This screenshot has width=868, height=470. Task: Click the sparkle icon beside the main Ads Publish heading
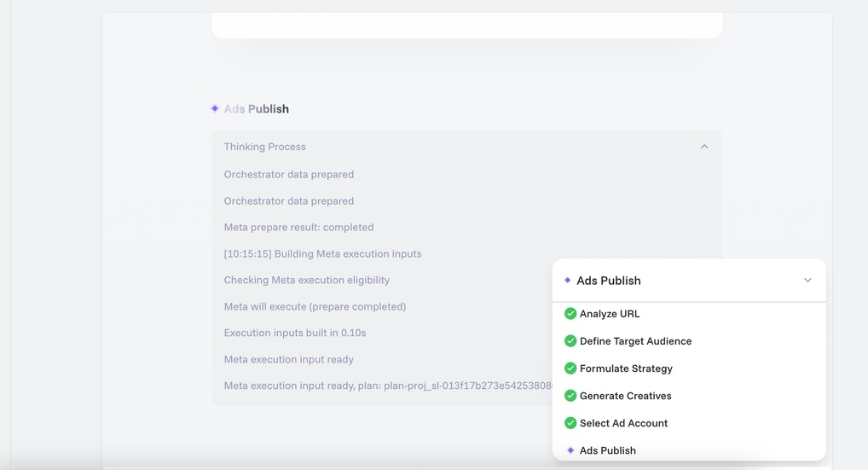tap(215, 108)
